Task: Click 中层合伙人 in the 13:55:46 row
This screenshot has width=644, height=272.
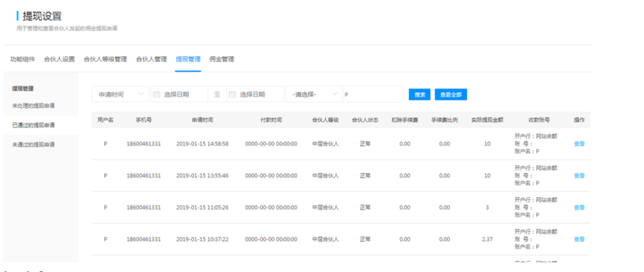Action: pyautogui.click(x=325, y=175)
